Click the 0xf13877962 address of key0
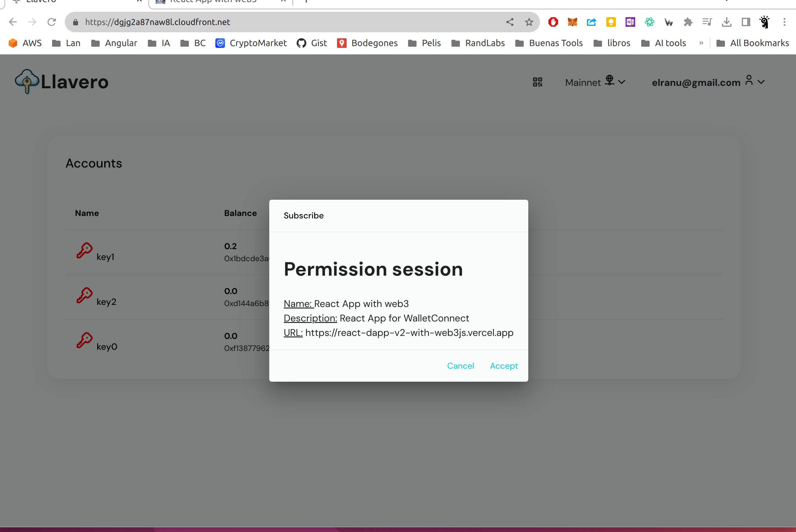796x532 pixels. [x=247, y=348]
